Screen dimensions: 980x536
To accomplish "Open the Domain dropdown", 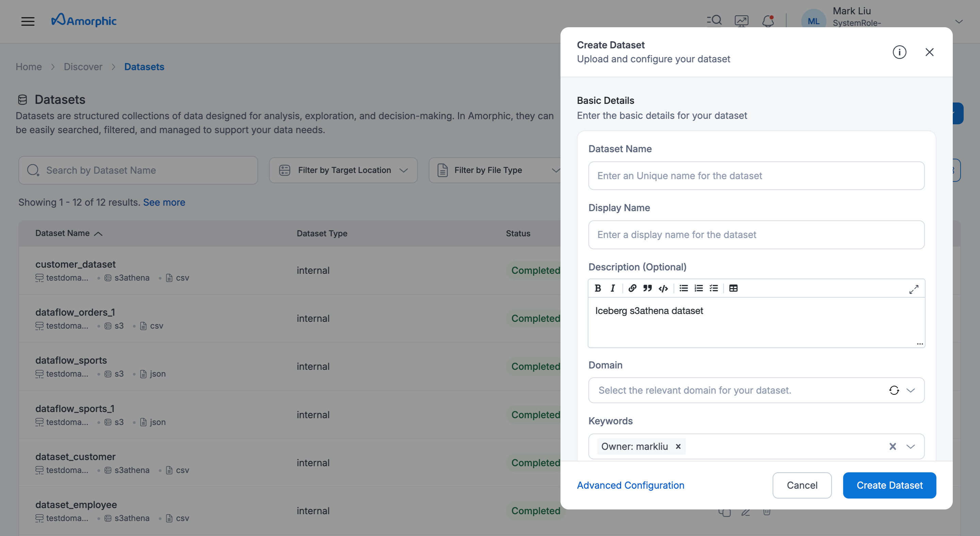I will click(x=910, y=390).
